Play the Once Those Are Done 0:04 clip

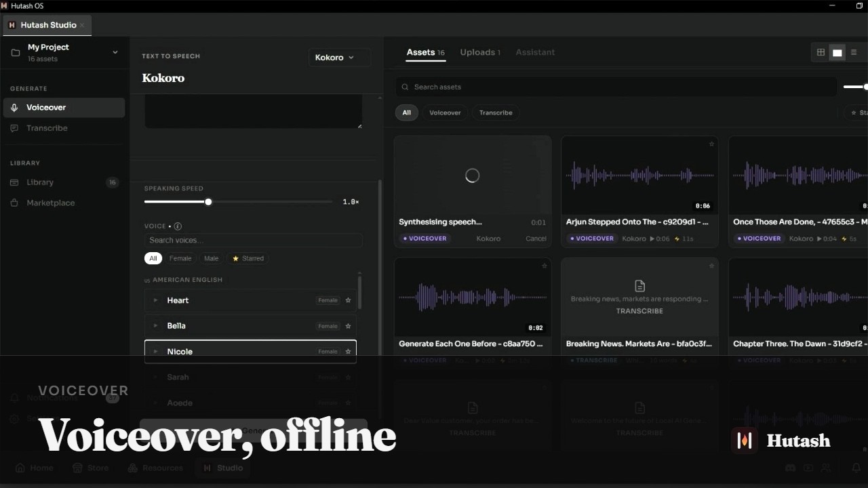[820, 239]
